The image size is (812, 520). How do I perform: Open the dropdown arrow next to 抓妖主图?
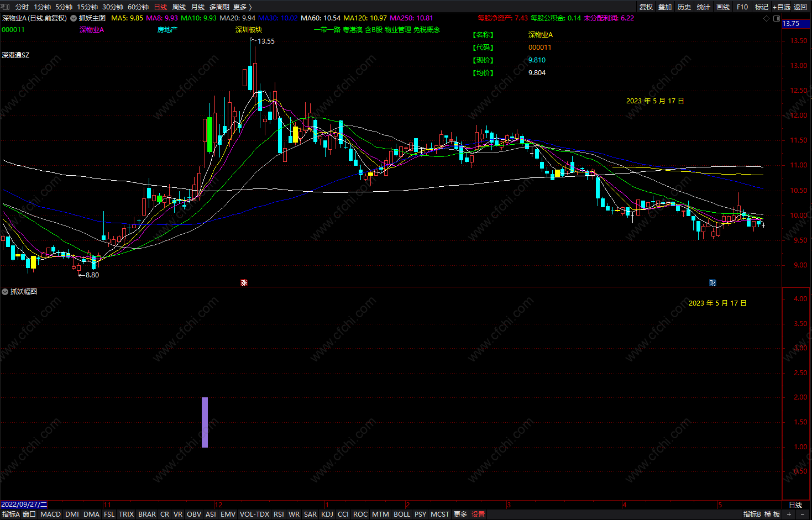[74, 18]
